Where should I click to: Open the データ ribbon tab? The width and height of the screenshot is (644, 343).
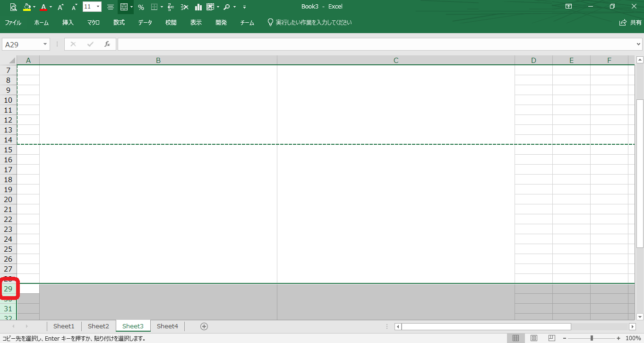pyautogui.click(x=145, y=23)
